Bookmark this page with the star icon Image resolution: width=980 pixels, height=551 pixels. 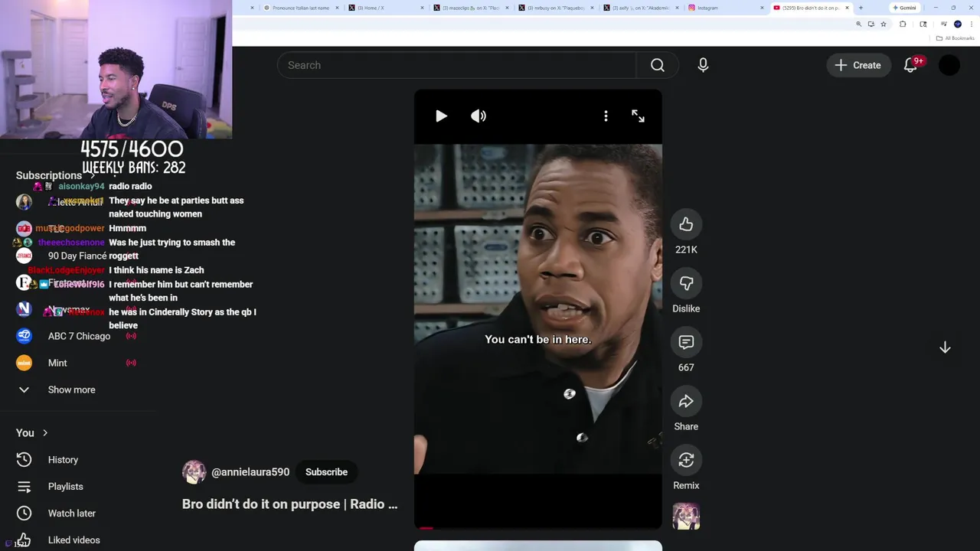[x=884, y=24]
